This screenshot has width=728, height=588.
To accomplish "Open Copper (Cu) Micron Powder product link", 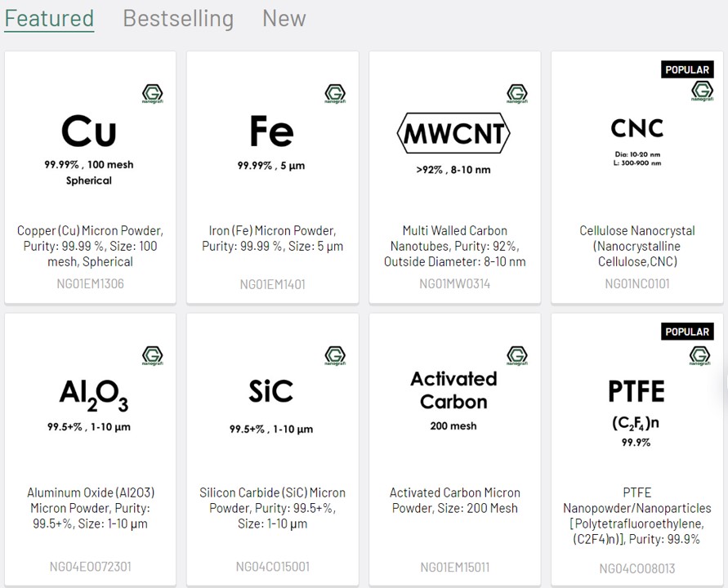I will (x=90, y=246).
